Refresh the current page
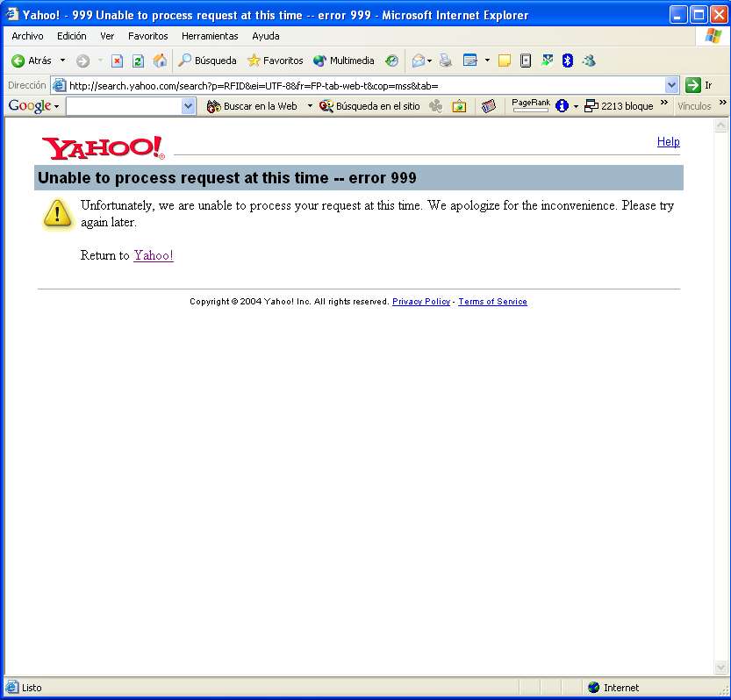Viewport: 731px width, 700px height. click(138, 61)
